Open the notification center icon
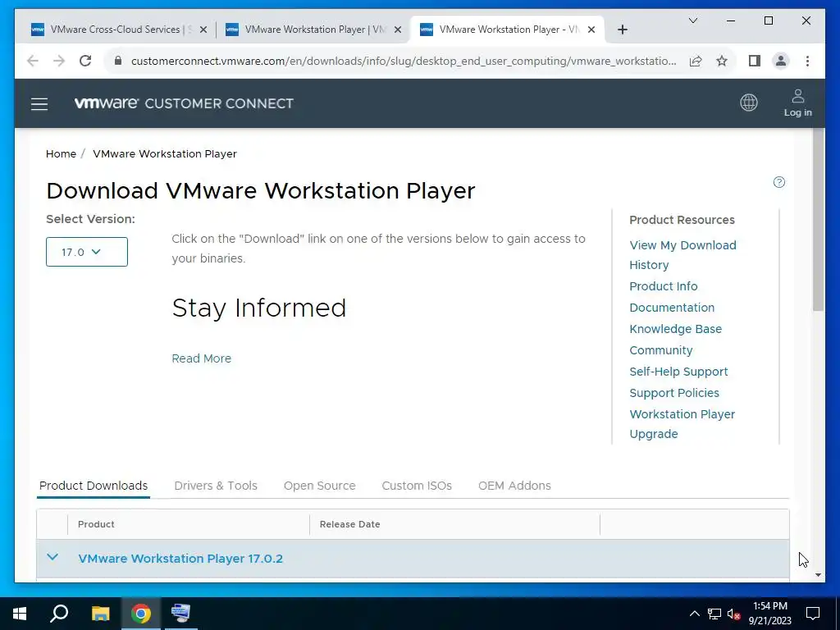 [813, 614]
